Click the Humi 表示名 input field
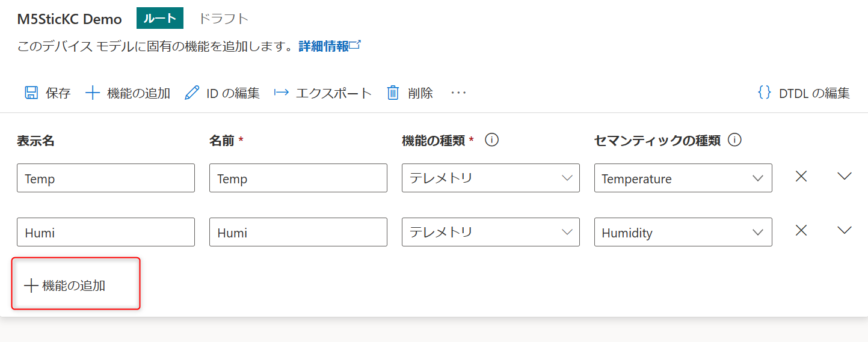This screenshot has width=868, height=342. tap(106, 232)
